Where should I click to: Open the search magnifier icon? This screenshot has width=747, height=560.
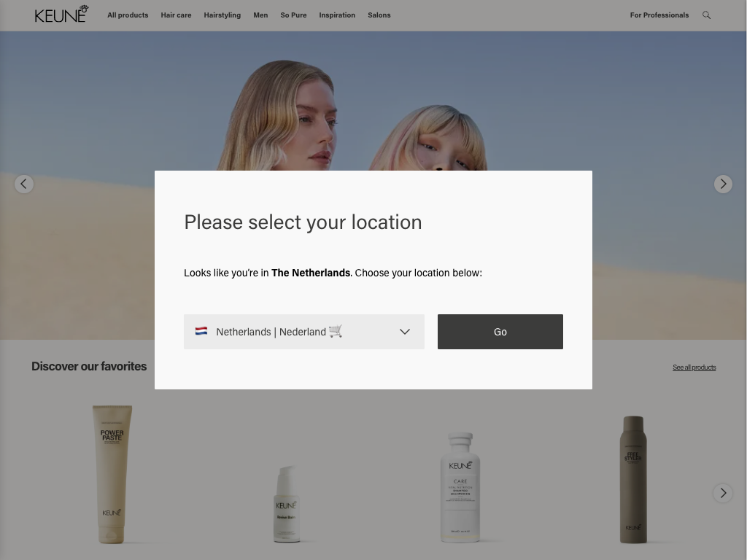[x=706, y=15]
